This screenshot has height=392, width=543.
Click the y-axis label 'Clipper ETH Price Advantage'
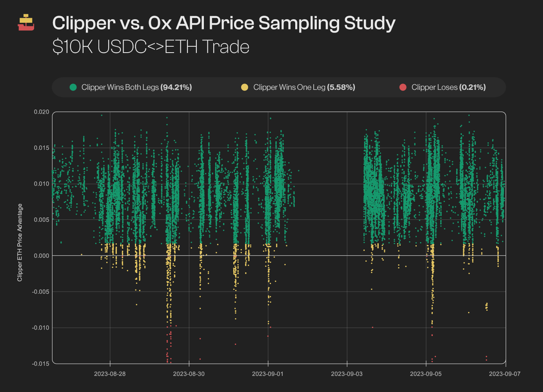(x=20, y=243)
